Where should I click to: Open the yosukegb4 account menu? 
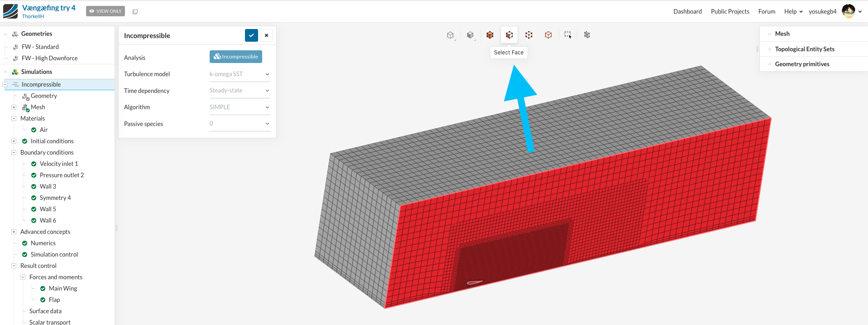(x=823, y=12)
